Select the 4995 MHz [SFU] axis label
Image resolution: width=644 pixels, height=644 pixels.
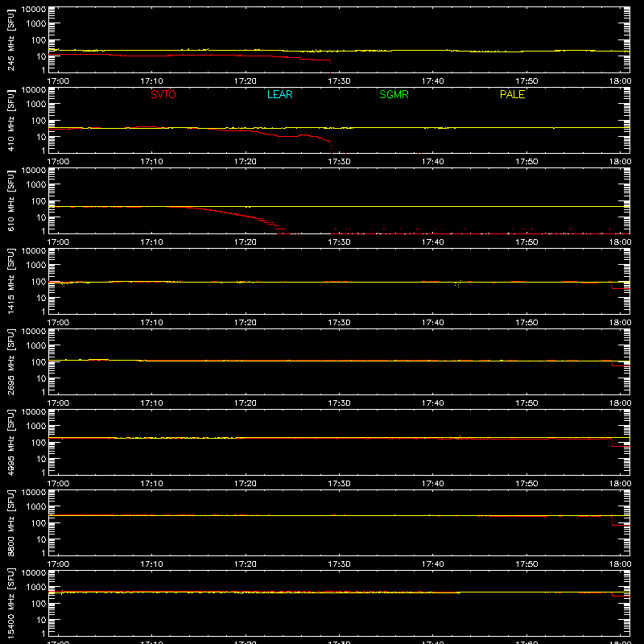click(x=11, y=442)
